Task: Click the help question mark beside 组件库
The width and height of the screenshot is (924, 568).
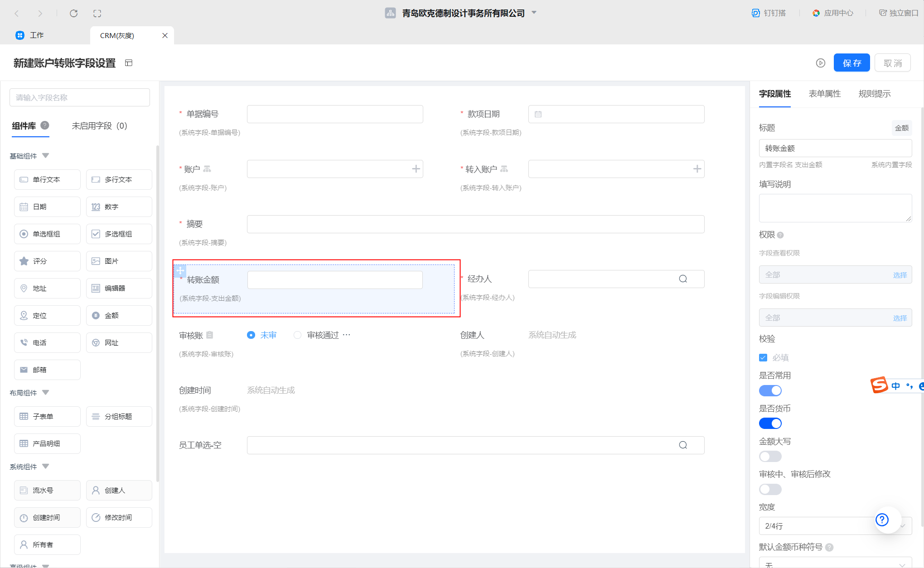Action: click(44, 125)
